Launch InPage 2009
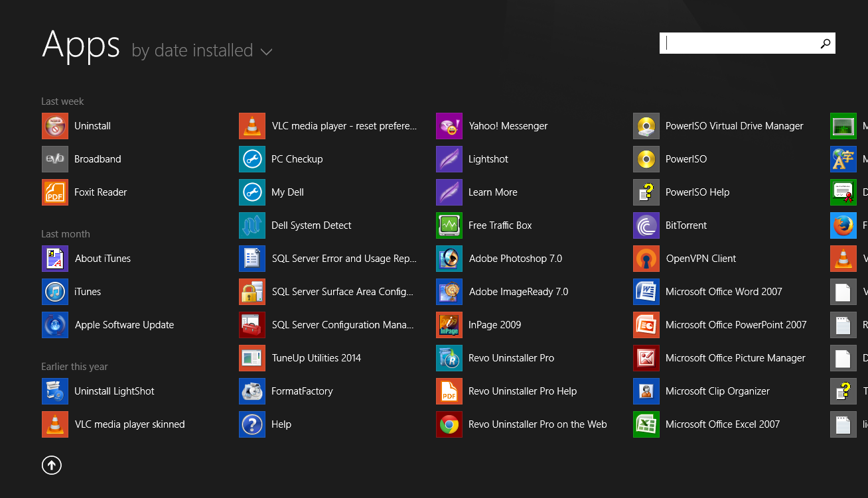868x498 pixels. [x=479, y=325]
